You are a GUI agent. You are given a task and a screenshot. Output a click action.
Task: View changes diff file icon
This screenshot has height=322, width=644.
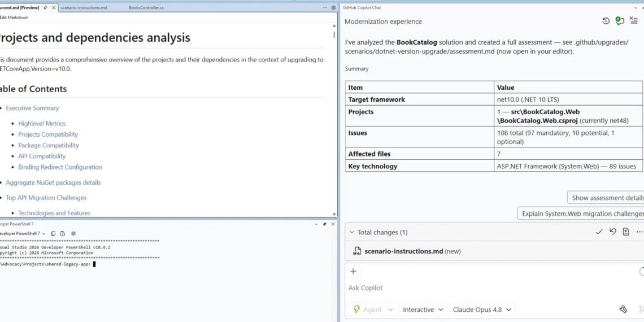(626, 232)
